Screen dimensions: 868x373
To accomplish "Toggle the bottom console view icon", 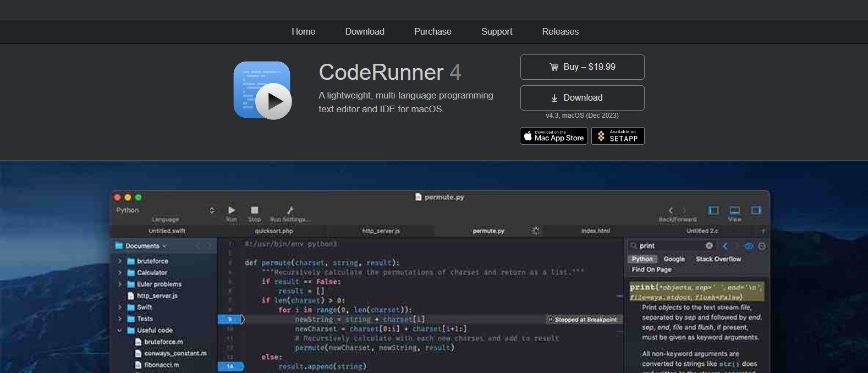I will point(735,210).
